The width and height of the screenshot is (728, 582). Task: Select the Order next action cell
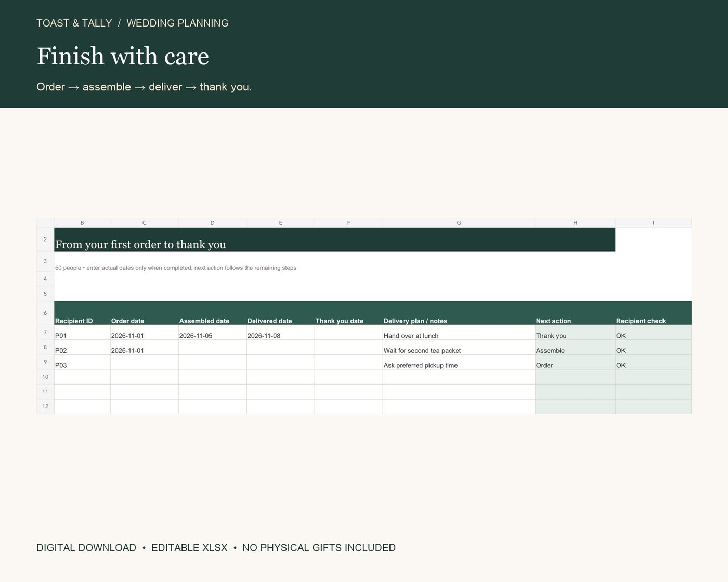(575, 362)
